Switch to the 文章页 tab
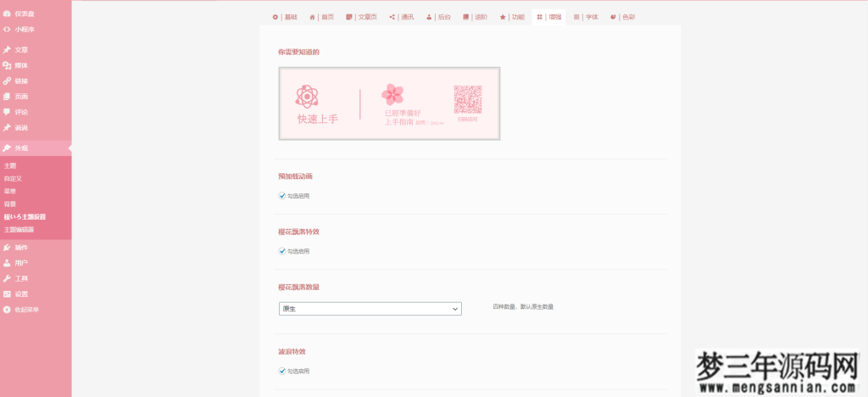Viewport: 868px width, 397px height. tap(361, 17)
